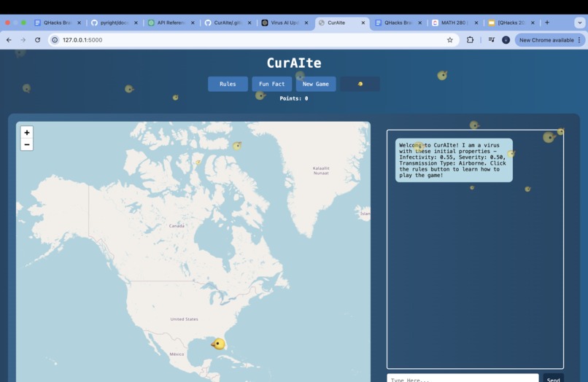Screen dimensions: 588x382
Task: Click the México label on the map
Action: 177,354
